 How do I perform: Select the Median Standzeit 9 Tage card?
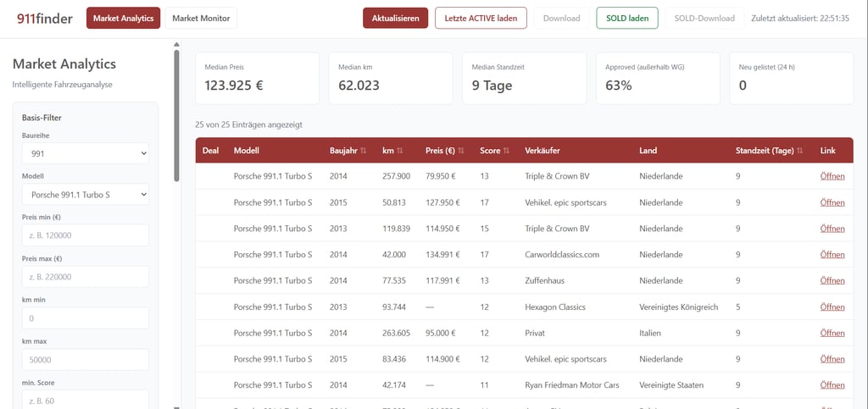(524, 79)
